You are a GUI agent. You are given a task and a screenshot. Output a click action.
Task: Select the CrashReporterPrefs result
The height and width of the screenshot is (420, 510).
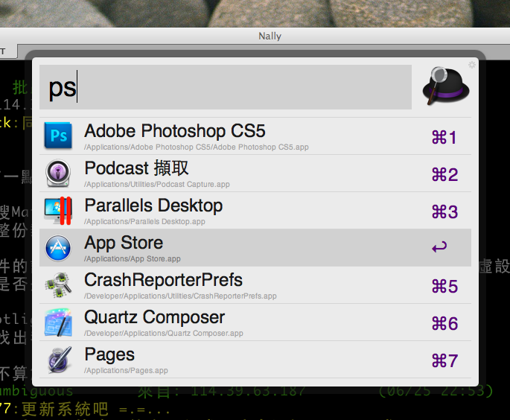[255, 285]
